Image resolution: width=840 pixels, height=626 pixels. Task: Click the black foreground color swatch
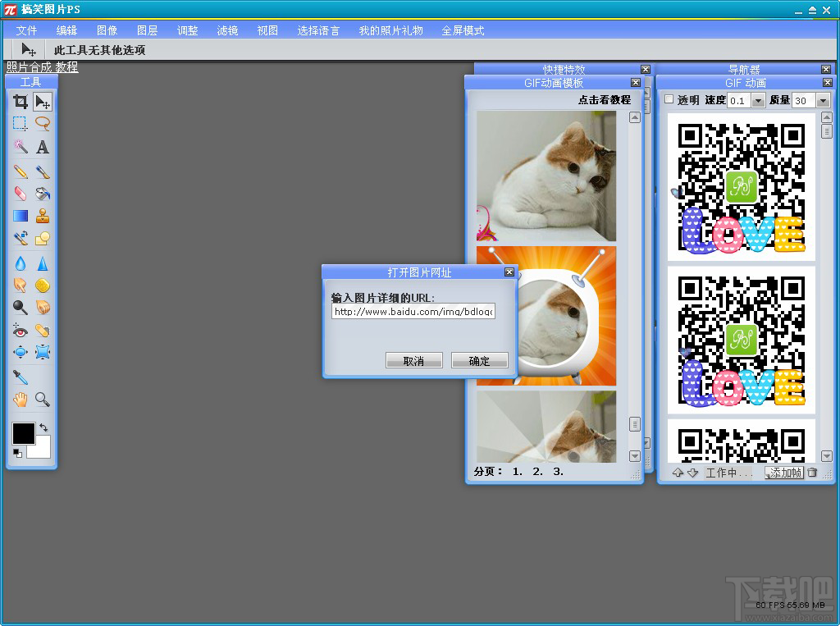(24, 433)
